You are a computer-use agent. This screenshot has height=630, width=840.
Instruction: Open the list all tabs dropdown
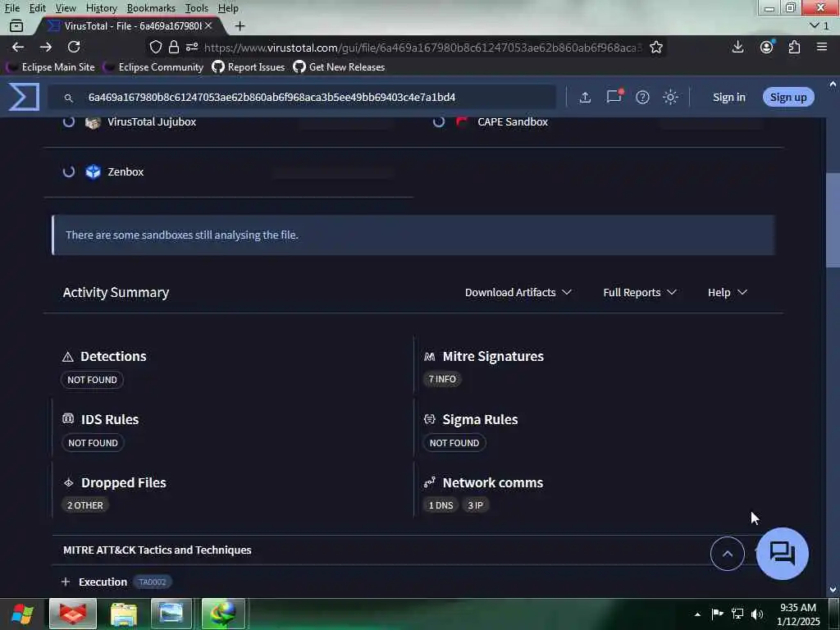click(x=819, y=25)
